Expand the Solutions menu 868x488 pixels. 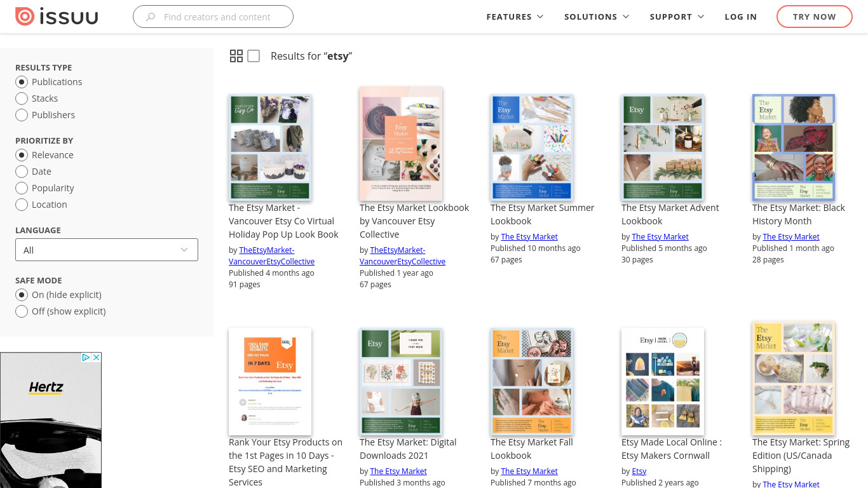click(597, 17)
